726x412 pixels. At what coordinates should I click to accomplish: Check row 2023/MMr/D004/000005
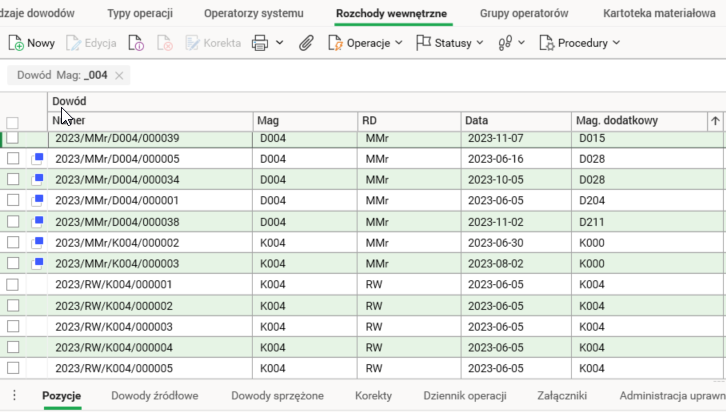click(13, 158)
